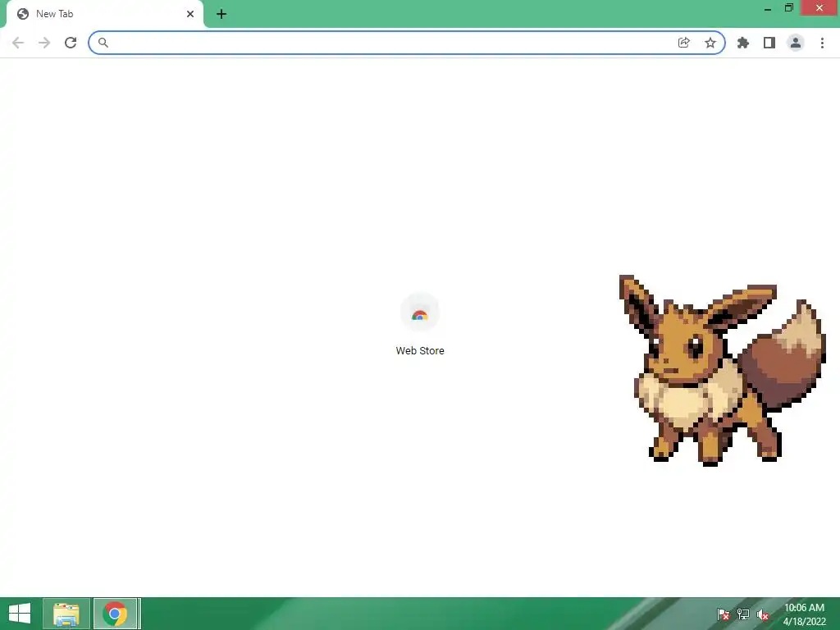The image size is (840, 630).
Task: Bookmark this tab with the star icon
Action: point(710,43)
